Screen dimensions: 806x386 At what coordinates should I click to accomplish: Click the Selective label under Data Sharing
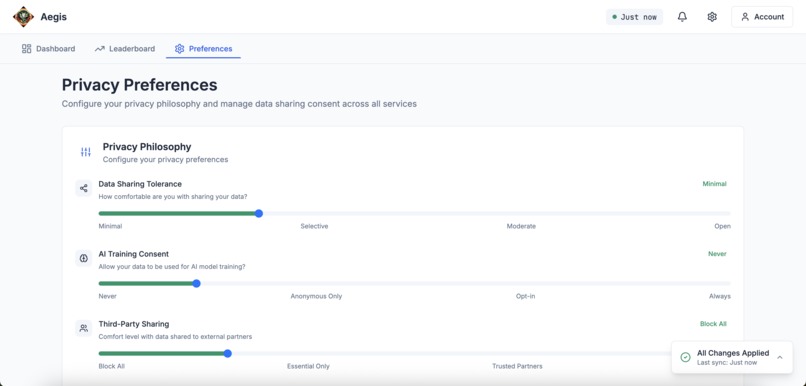click(x=314, y=226)
